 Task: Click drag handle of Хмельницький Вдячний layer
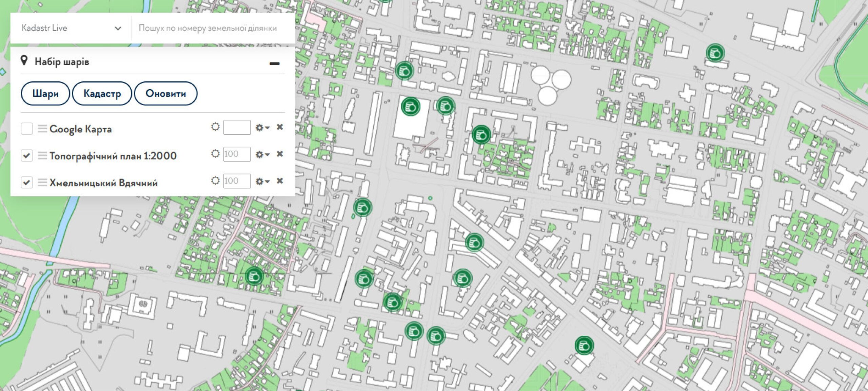pyautogui.click(x=42, y=183)
